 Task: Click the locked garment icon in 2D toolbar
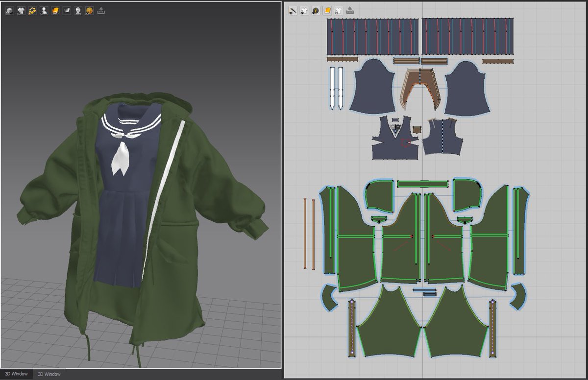coord(339,10)
